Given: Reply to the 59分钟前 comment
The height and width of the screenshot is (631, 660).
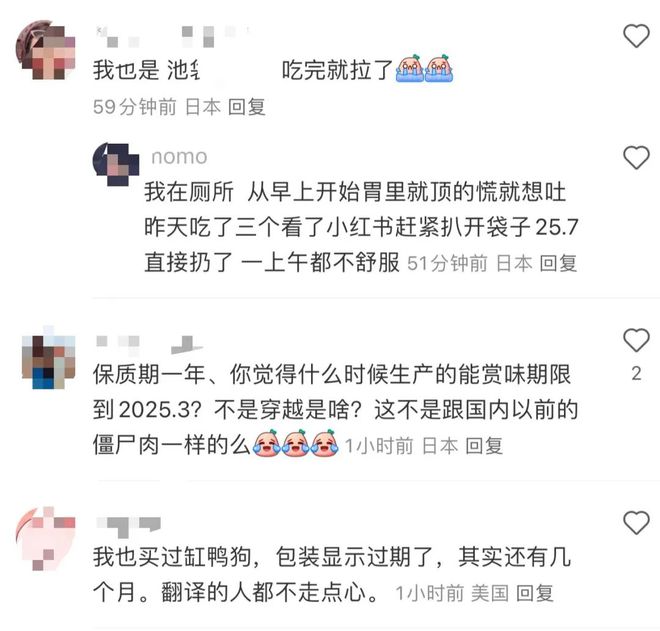Looking at the screenshot, I should click(247, 106).
